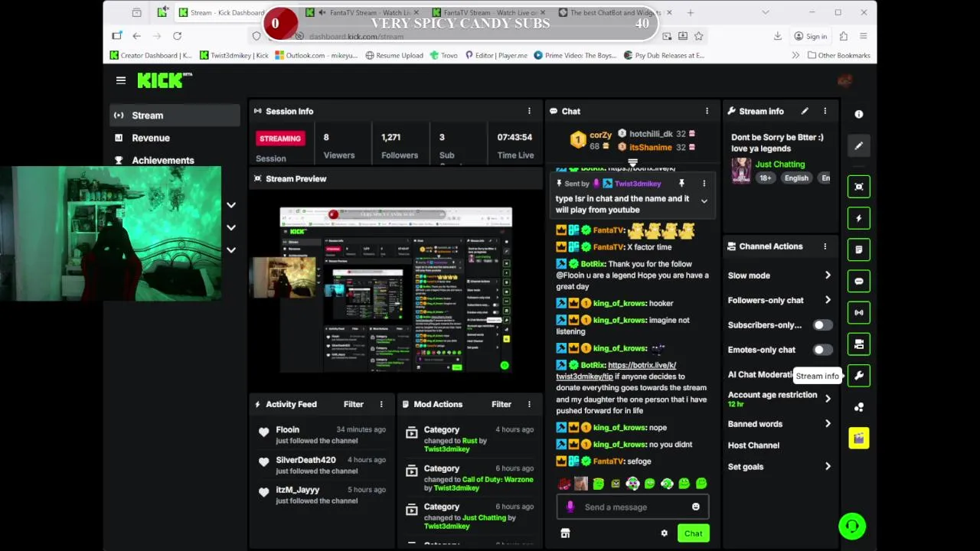Open Mod Actions three-dot menu
980x551 pixels.
coord(529,404)
